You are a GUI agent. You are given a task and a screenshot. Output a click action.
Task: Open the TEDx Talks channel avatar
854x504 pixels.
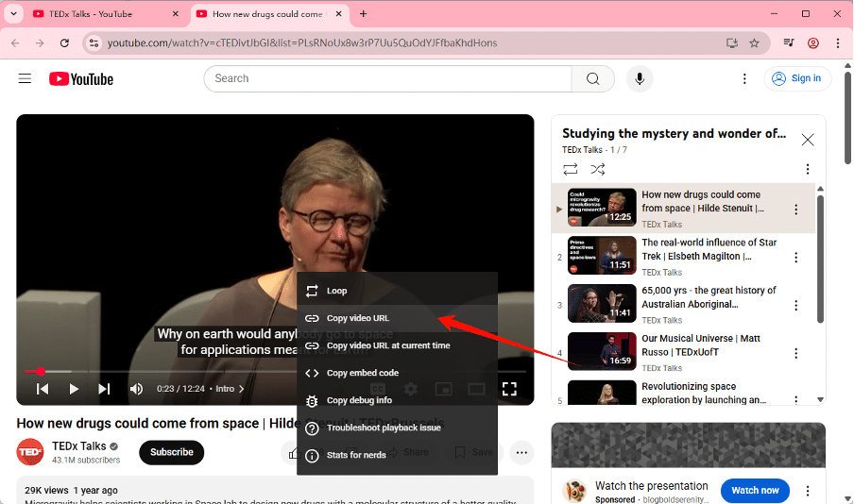(30, 452)
